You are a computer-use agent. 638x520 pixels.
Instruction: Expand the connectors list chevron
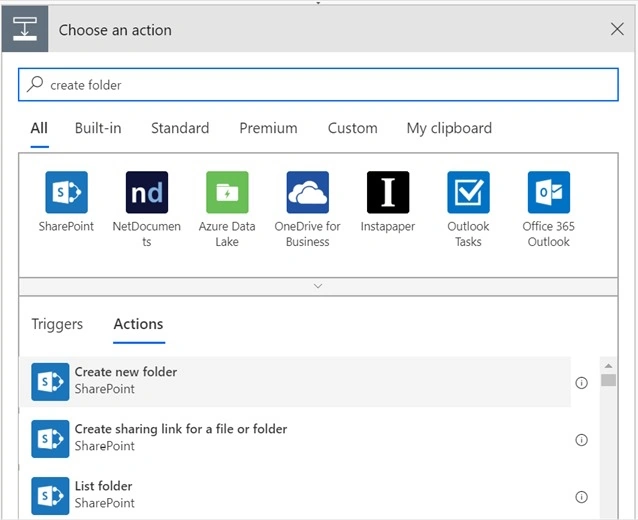(318, 286)
